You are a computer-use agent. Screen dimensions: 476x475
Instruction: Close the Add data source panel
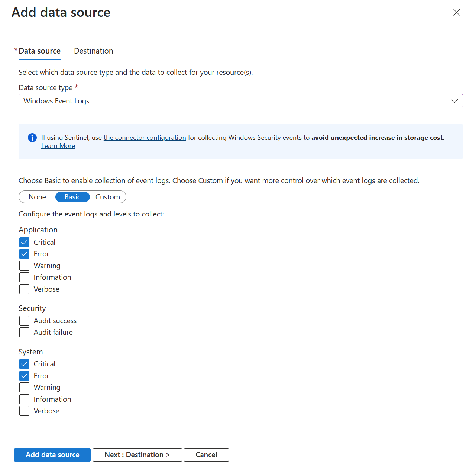tap(457, 12)
